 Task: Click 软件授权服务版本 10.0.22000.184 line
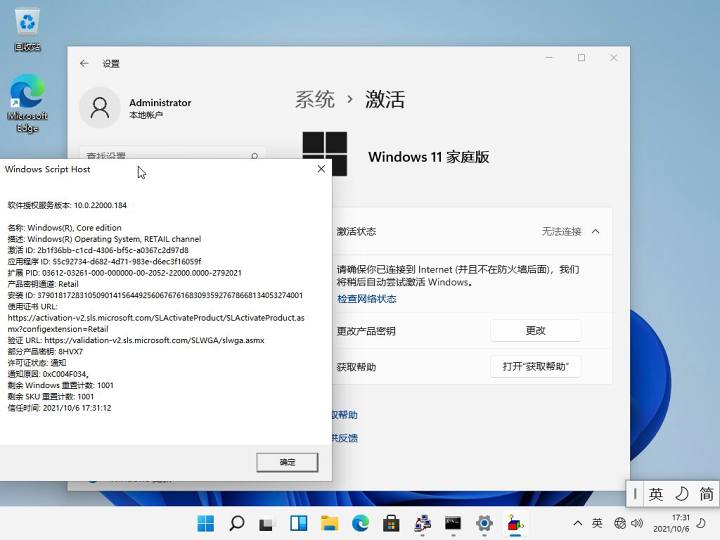coord(67,205)
